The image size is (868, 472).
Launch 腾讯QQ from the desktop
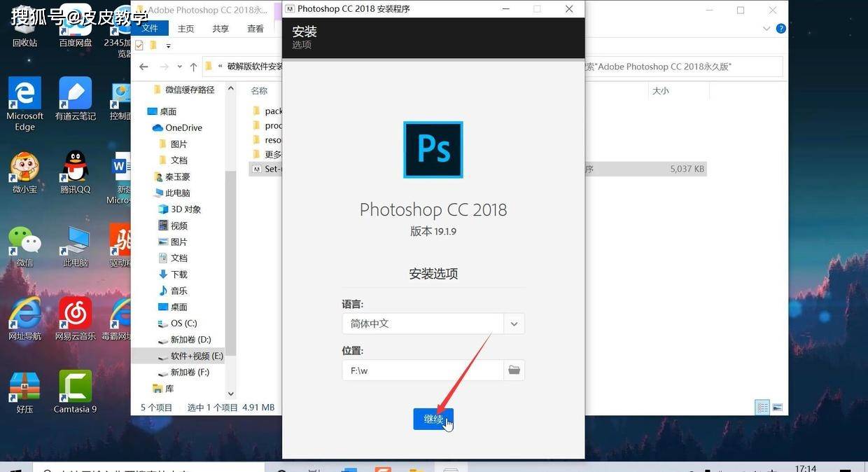coord(76,173)
